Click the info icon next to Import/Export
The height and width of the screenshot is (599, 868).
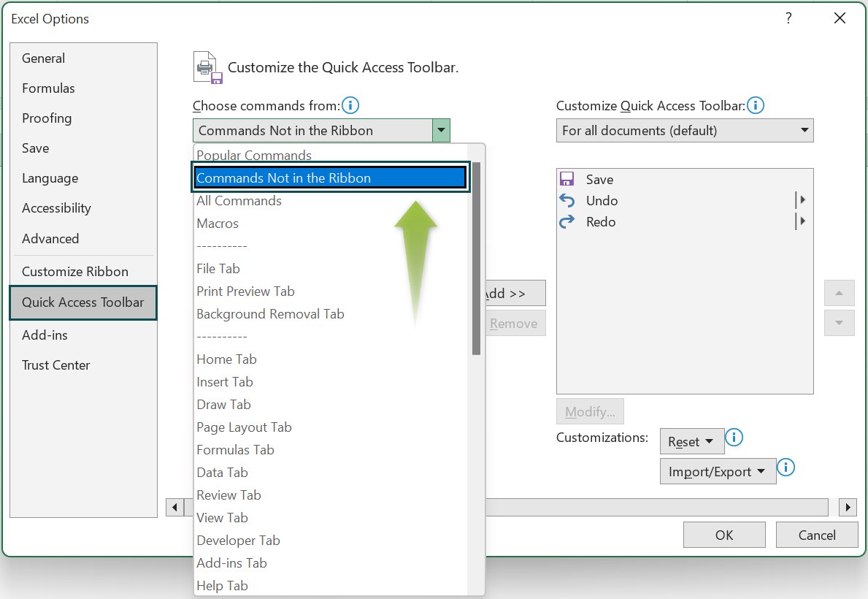(786, 467)
